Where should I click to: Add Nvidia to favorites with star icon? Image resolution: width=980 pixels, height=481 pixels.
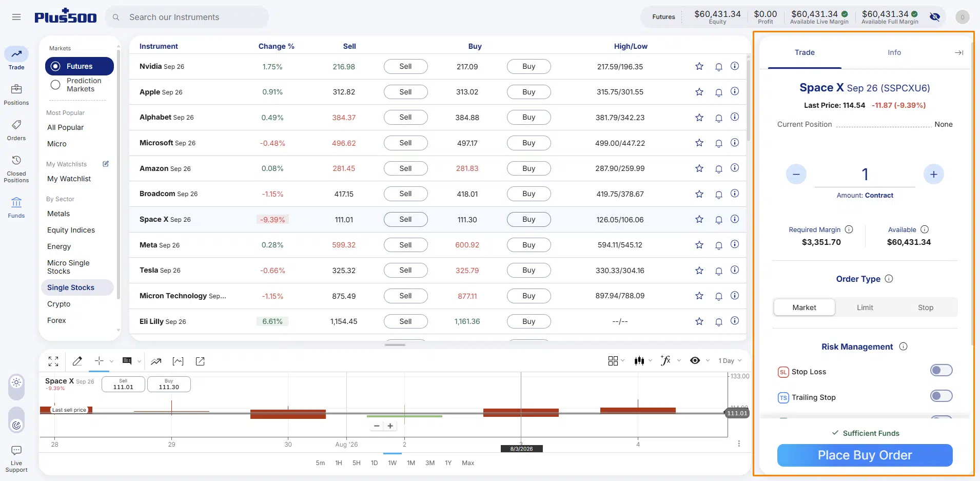[x=699, y=66]
